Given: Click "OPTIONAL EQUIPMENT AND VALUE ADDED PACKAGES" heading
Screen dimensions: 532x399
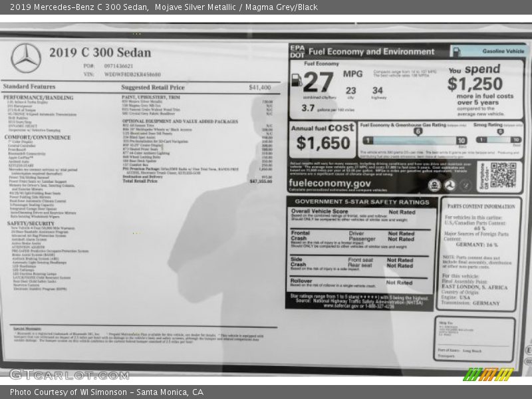Looking at the screenshot, I should point(180,121).
